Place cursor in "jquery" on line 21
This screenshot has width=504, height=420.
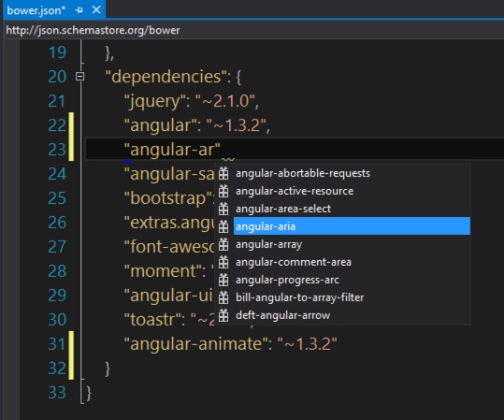point(154,101)
